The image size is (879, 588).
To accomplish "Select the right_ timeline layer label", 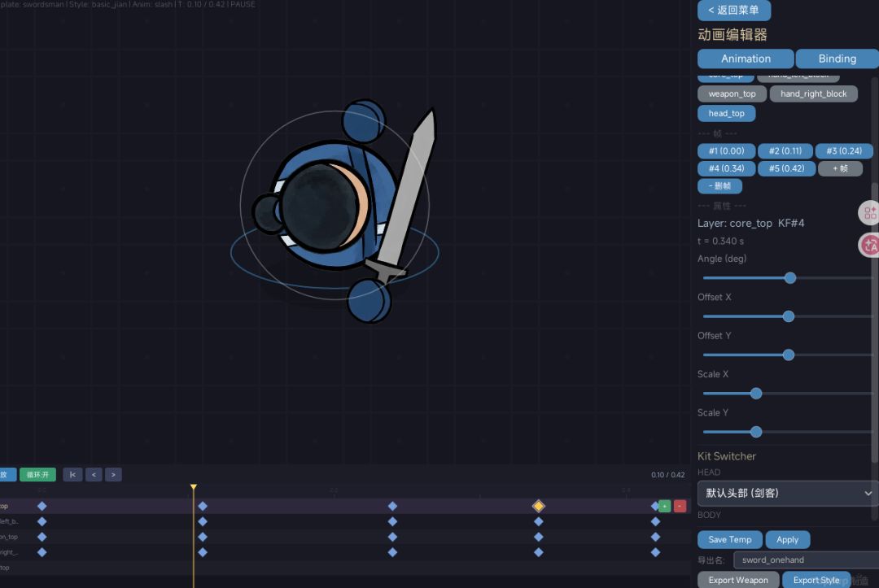I will [9, 552].
